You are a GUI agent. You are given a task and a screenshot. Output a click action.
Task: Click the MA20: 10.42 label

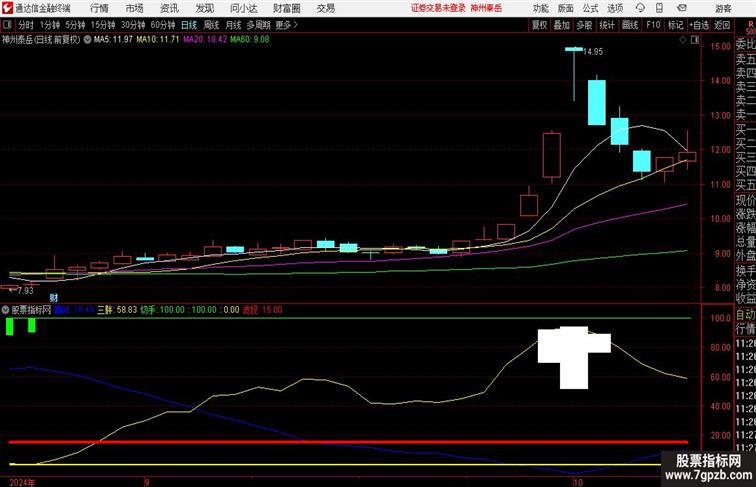(205, 40)
